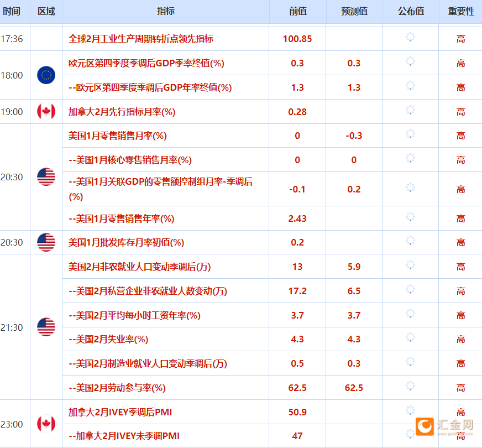The image size is (482, 448).
Task: Click the 高 label on the Canada leading indicator row
Action: (460, 112)
